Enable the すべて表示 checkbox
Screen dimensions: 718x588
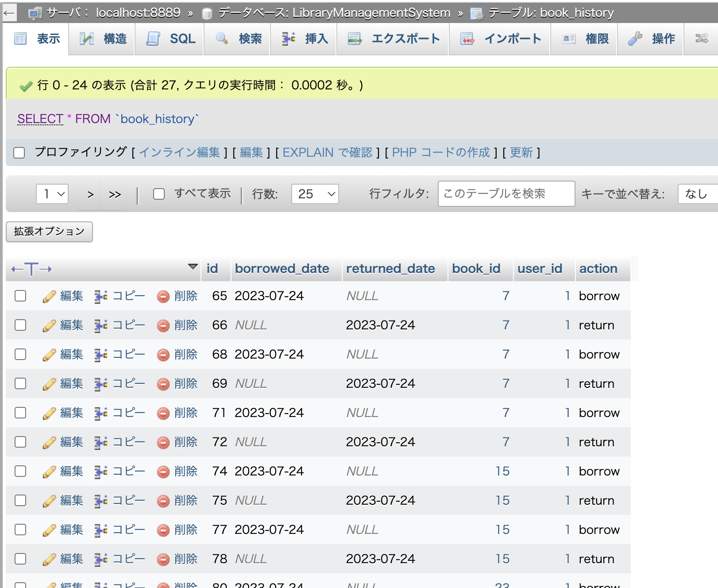[159, 194]
